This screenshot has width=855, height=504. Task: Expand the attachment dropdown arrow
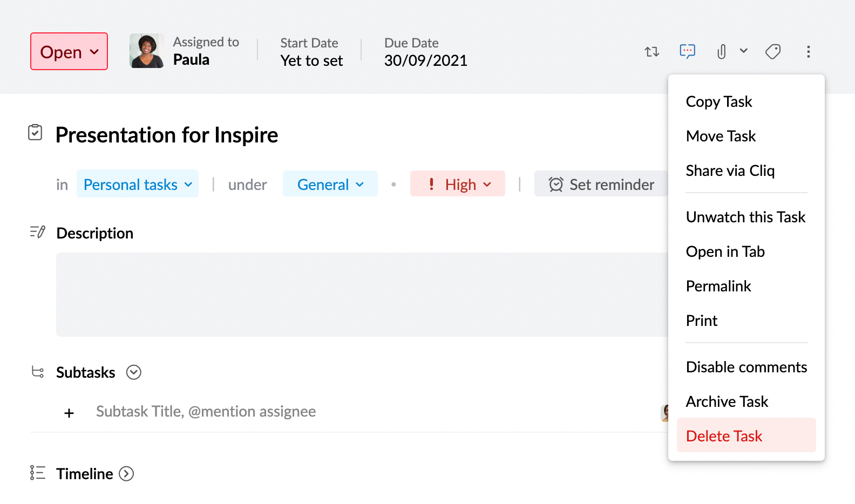pos(744,51)
